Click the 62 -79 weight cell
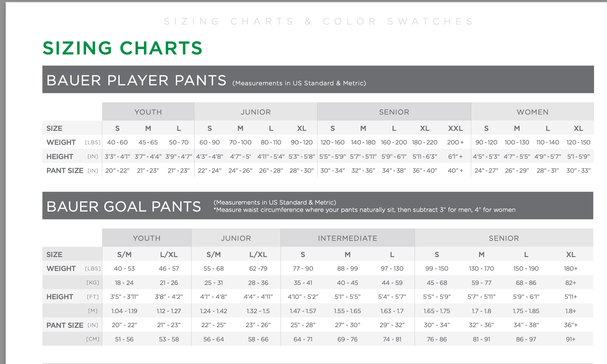 [x=258, y=269]
